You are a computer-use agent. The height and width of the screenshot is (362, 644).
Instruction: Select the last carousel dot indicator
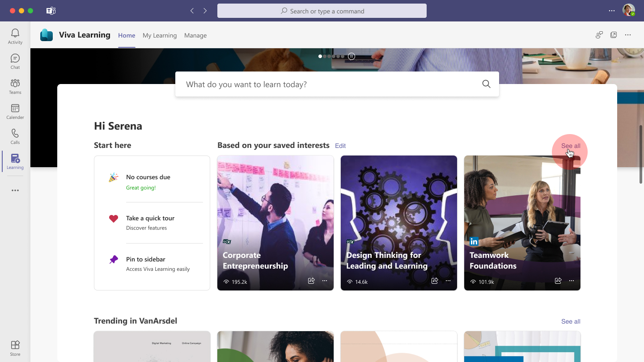[x=343, y=56]
